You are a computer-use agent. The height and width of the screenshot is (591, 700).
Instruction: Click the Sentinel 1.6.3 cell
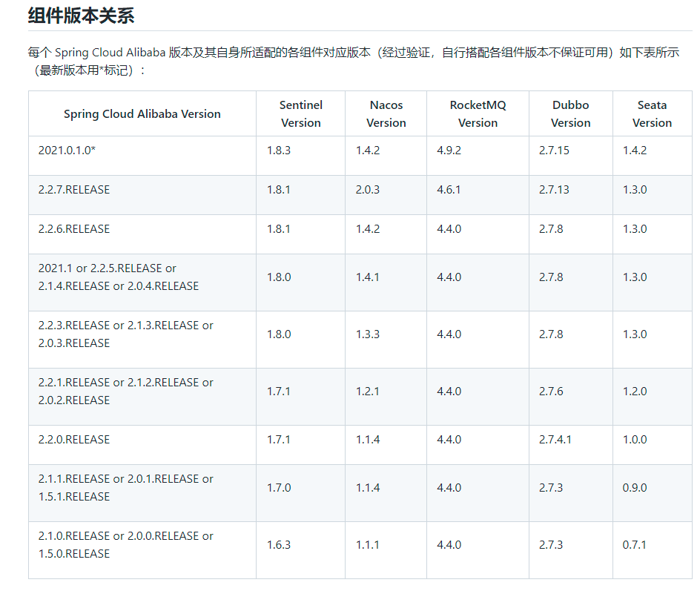(279, 545)
